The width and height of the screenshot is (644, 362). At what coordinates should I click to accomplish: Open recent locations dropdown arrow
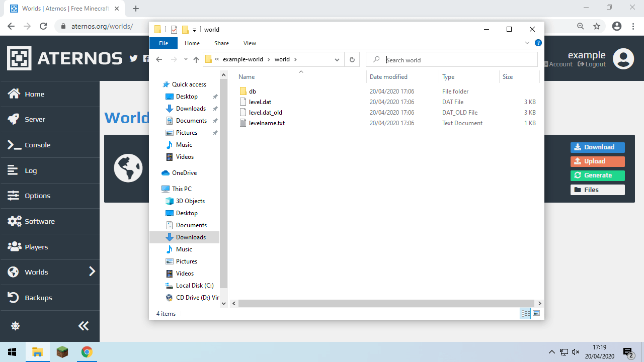(186, 59)
